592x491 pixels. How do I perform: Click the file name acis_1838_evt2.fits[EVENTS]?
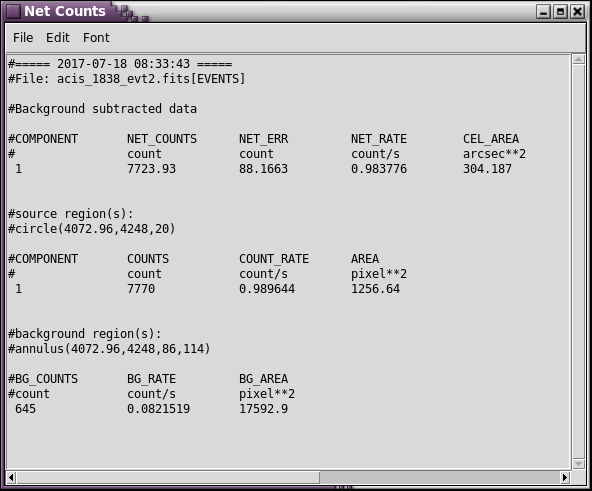(x=151, y=79)
